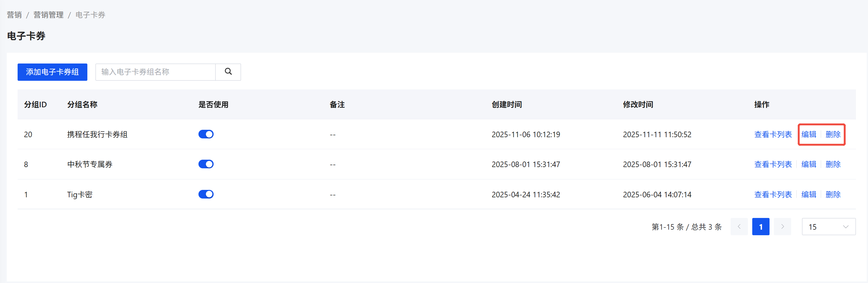Edit the 中秋节专属券 group

(808, 164)
